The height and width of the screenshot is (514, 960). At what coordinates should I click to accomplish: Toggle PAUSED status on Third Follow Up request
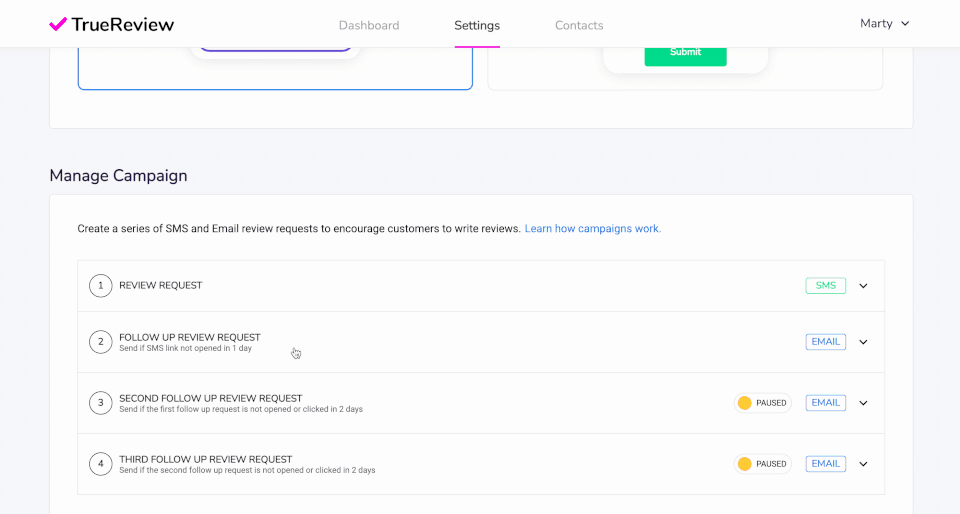click(x=762, y=464)
